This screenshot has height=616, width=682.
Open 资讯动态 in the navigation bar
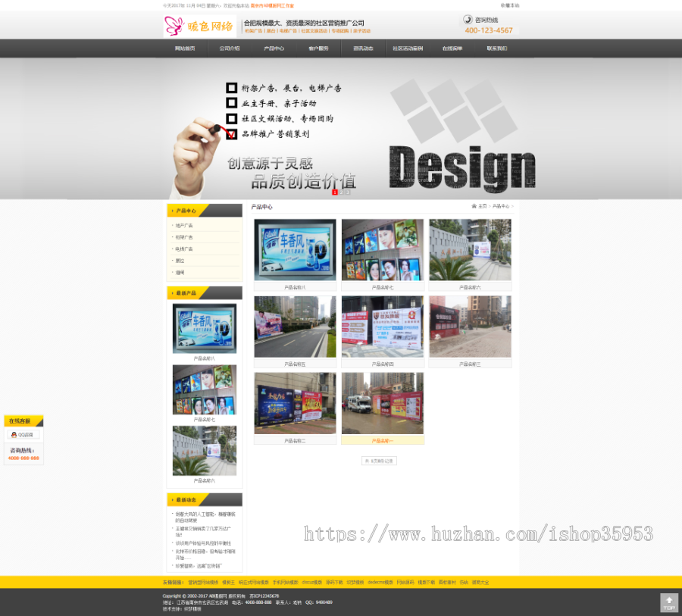click(363, 48)
